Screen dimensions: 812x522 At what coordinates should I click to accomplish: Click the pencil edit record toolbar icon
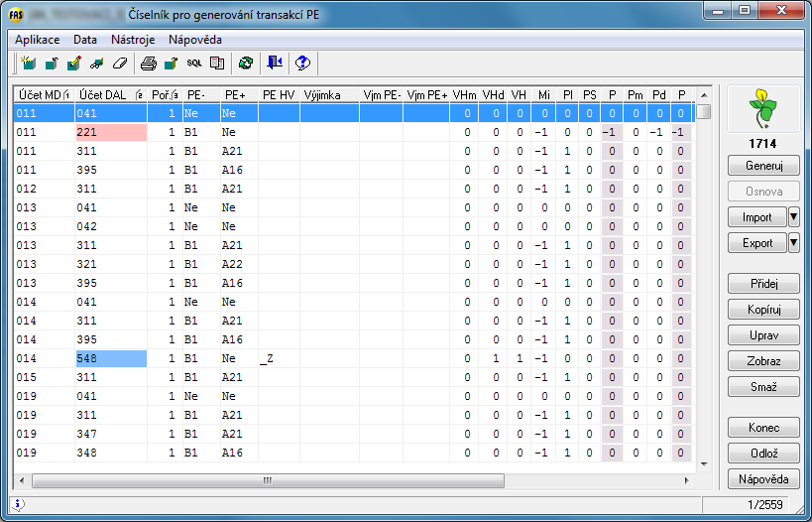click(74, 64)
